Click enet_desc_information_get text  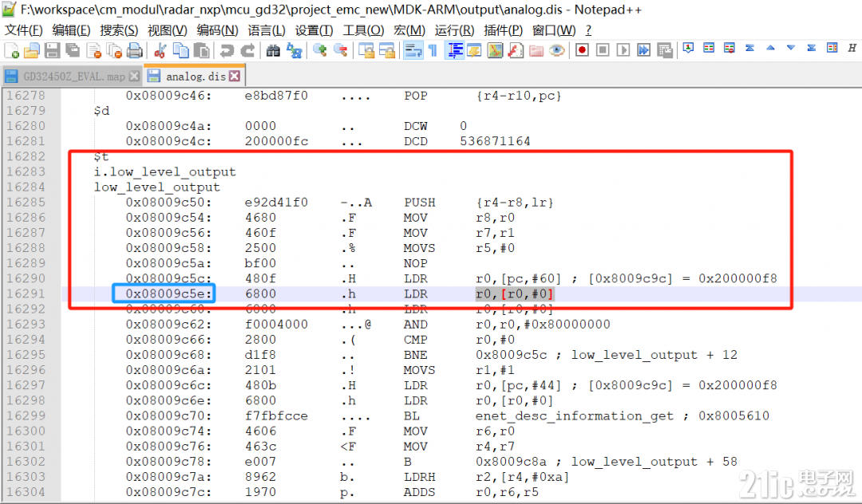coord(575,415)
